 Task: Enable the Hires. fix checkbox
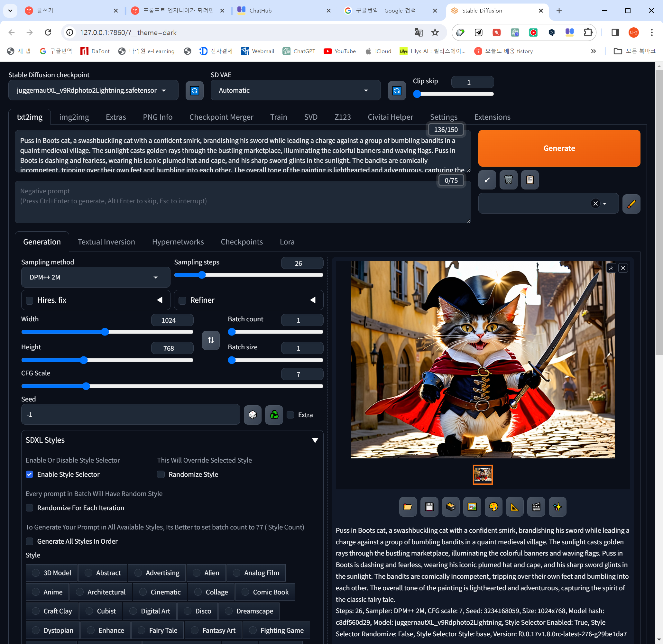30,300
